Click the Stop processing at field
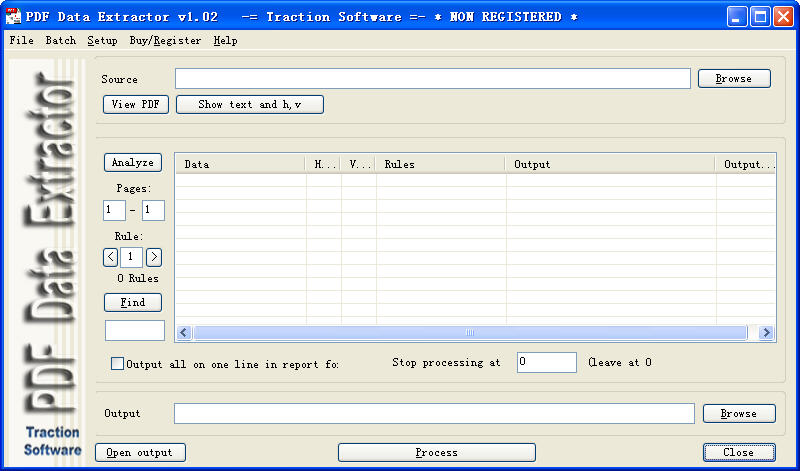 (546, 362)
